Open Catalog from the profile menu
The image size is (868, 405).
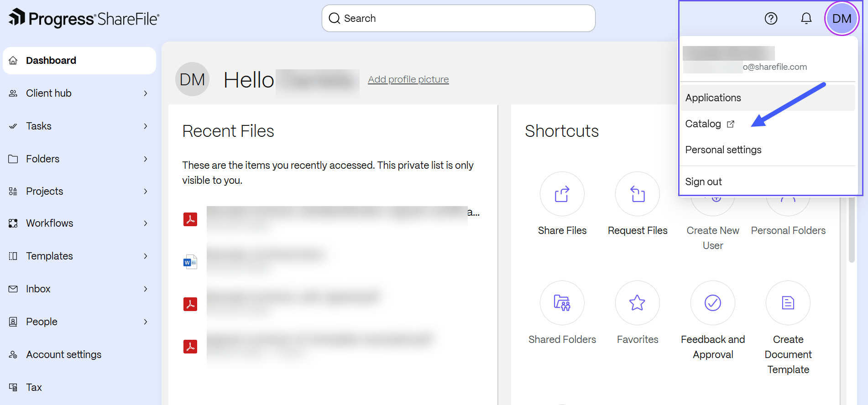click(768, 124)
